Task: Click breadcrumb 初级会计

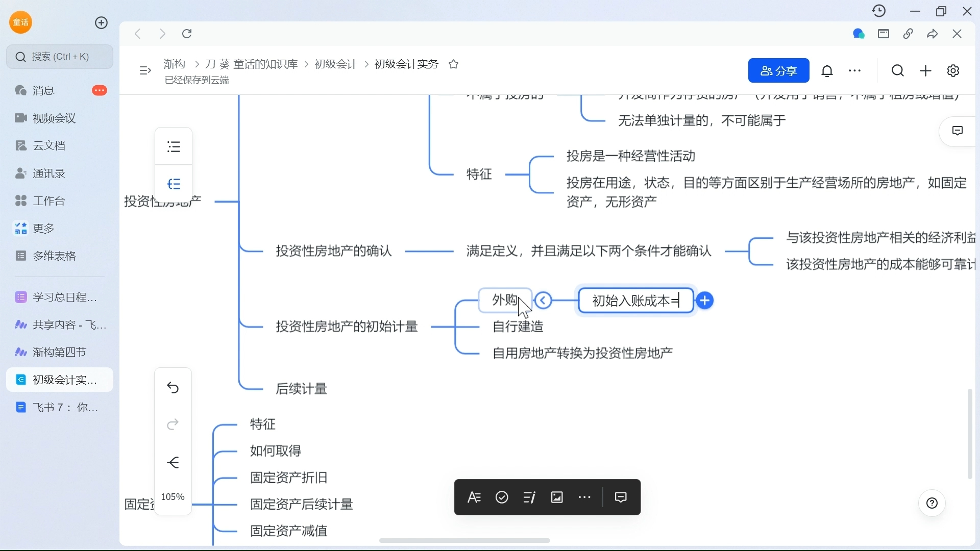Action: (x=335, y=64)
